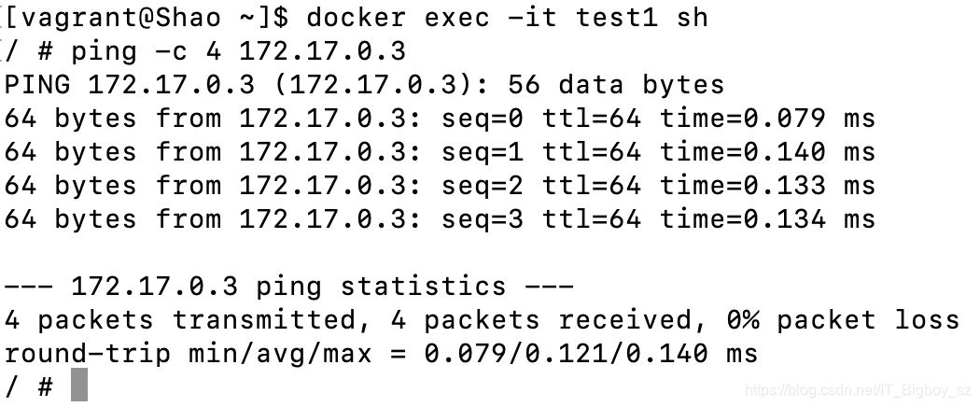Click the seq=3 reply line
980x407 pixels.
coord(440,219)
